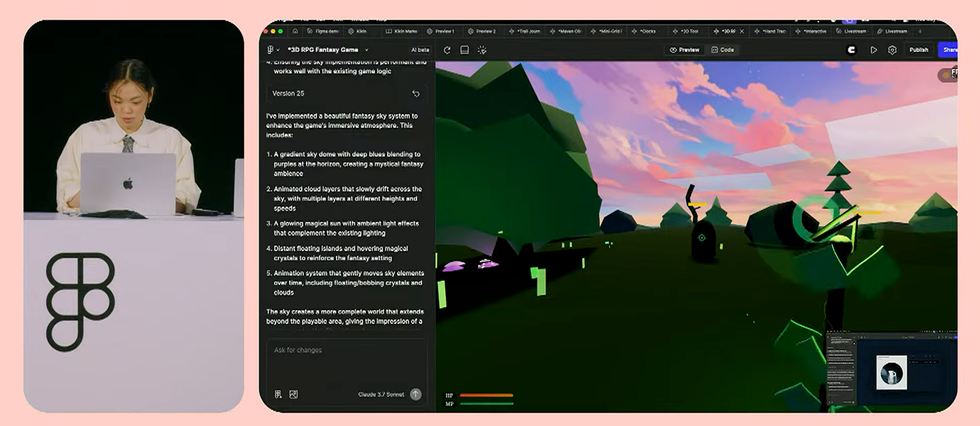980x426 pixels.
Task: Switch to Code view mode
Action: [x=722, y=50]
